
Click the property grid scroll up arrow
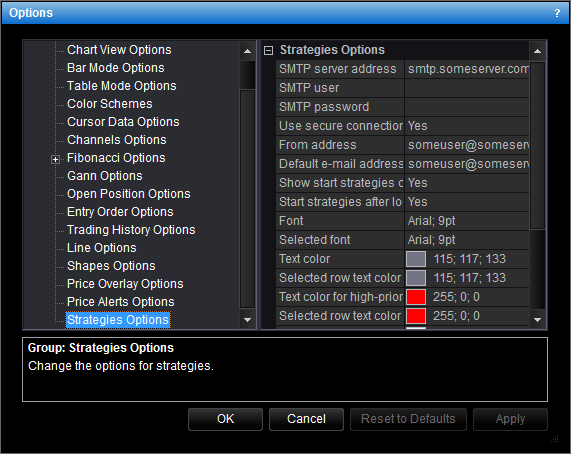[537, 51]
